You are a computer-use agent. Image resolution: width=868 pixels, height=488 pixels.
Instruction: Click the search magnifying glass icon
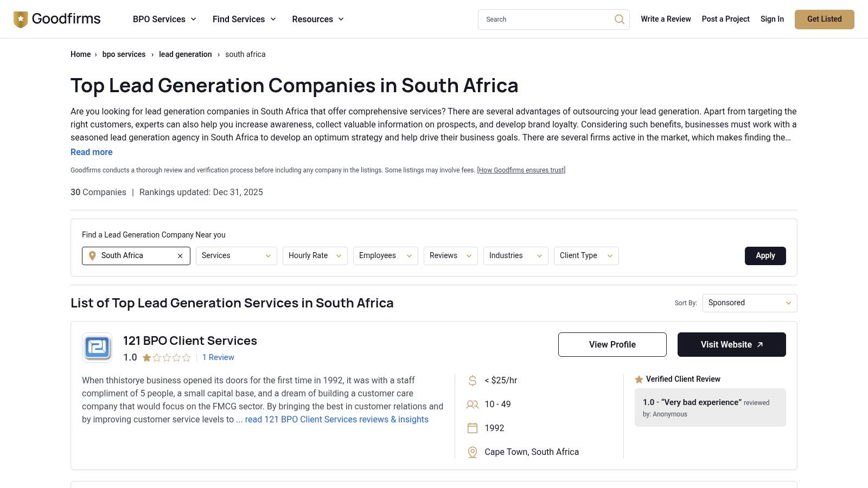pos(619,19)
